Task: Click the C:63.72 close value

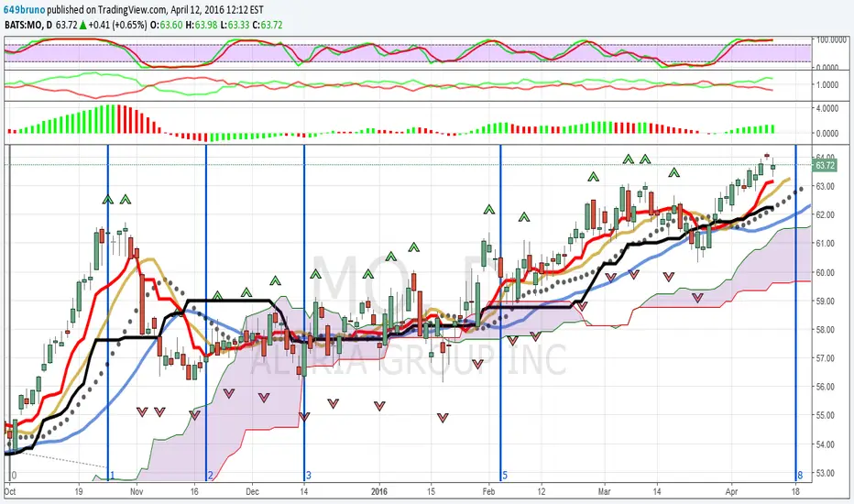Action: tap(268, 25)
